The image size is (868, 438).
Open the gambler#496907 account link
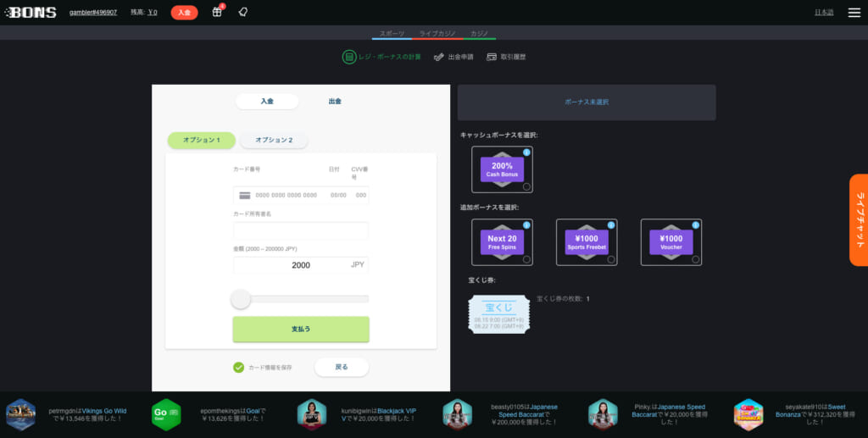click(x=93, y=12)
